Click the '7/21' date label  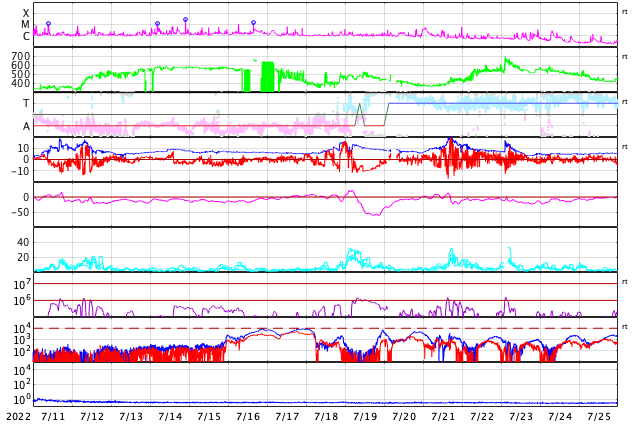click(443, 417)
